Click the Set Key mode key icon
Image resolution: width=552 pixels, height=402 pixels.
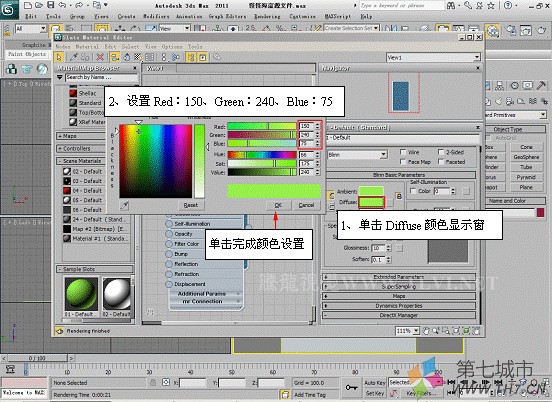(x=351, y=388)
